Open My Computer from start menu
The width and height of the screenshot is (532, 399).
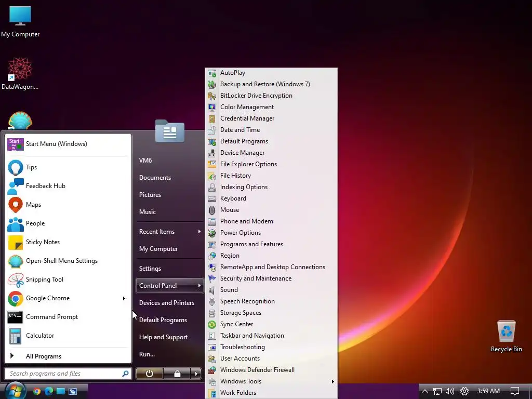(x=169, y=249)
